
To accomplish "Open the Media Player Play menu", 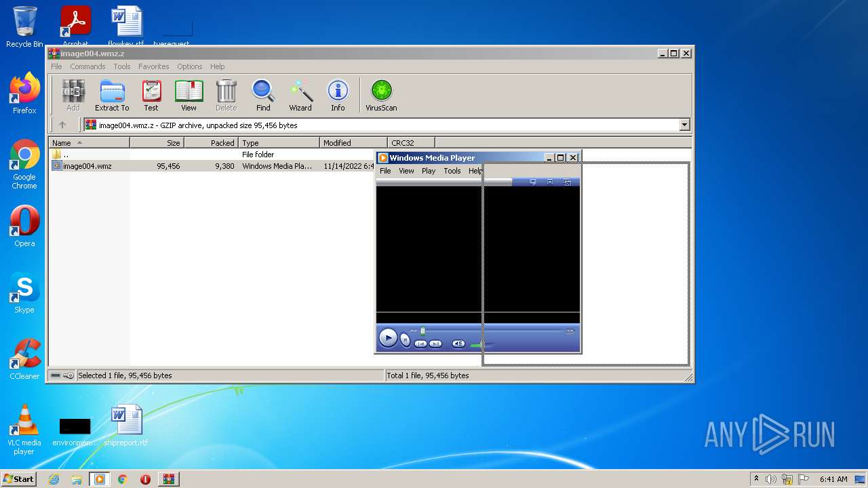I will [x=429, y=171].
